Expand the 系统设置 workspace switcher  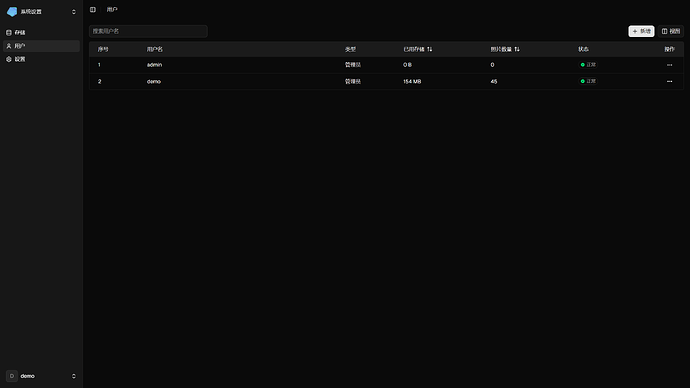(73, 12)
